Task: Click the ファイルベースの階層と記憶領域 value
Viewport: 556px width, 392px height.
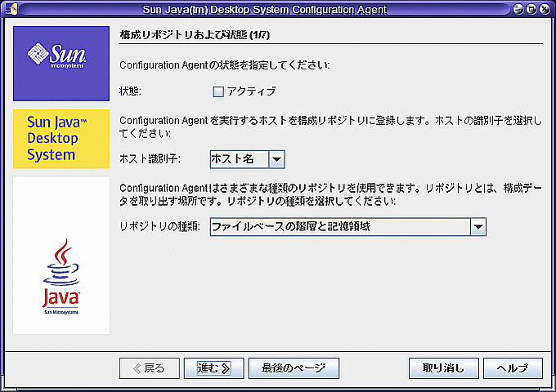Action: pyautogui.click(x=340, y=227)
